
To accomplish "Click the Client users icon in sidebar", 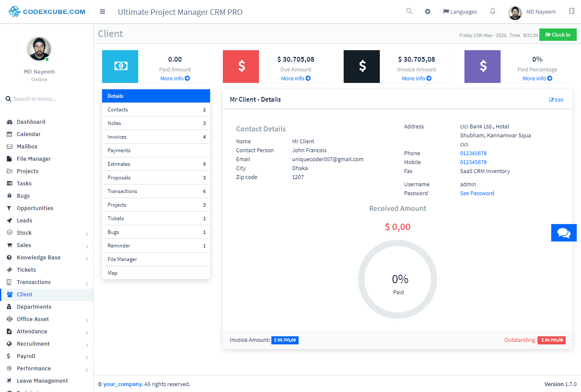I will [9, 295].
